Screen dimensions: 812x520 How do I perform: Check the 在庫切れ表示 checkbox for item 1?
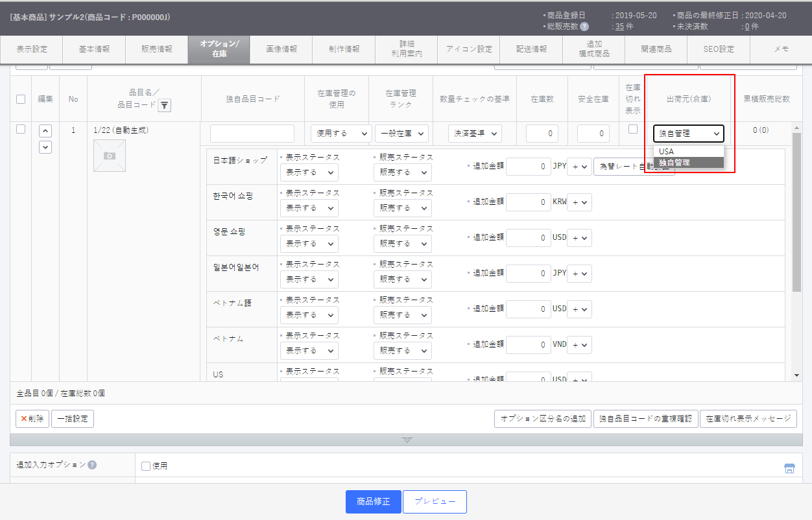click(633, 129)
